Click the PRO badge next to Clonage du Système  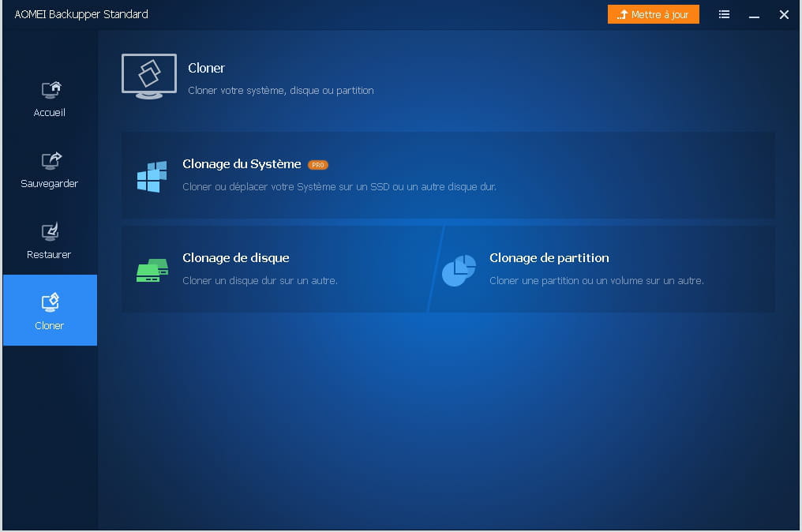(317, 165)
